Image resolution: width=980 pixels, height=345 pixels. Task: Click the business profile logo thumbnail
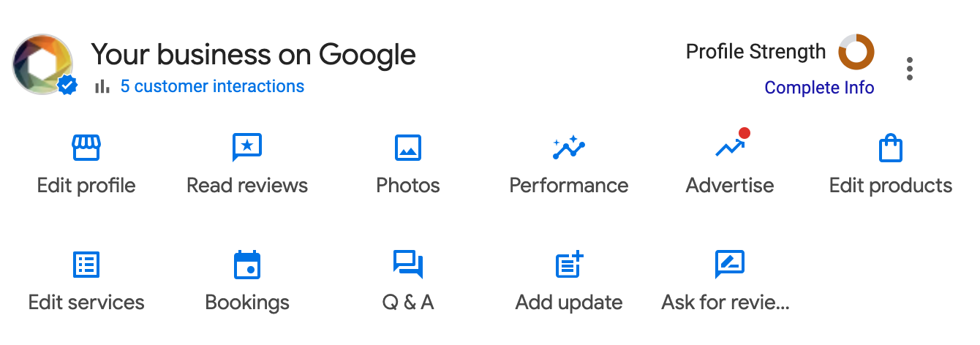42,64
